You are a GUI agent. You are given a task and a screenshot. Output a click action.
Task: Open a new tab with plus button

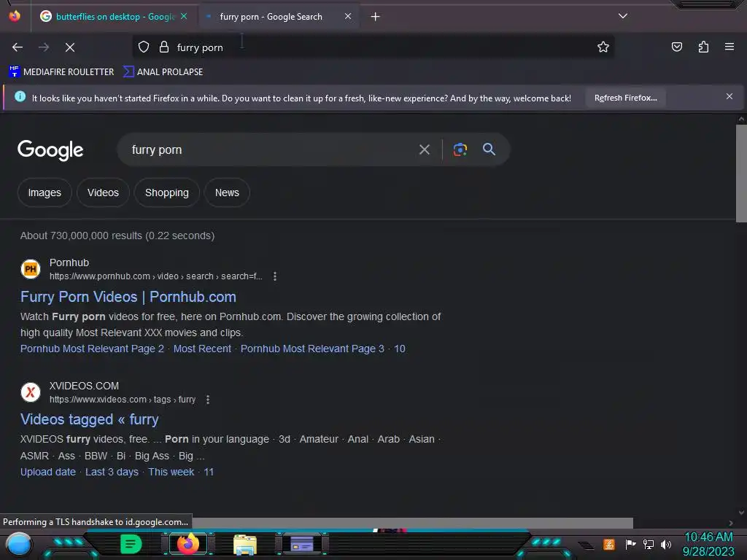[x=376, y=17]
